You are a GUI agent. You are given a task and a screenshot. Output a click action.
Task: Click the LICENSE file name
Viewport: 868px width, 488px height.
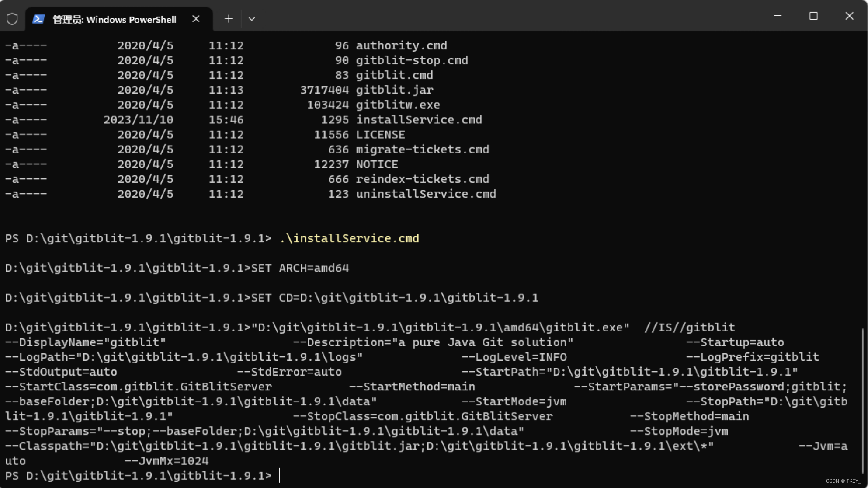(x=381, y=135)
